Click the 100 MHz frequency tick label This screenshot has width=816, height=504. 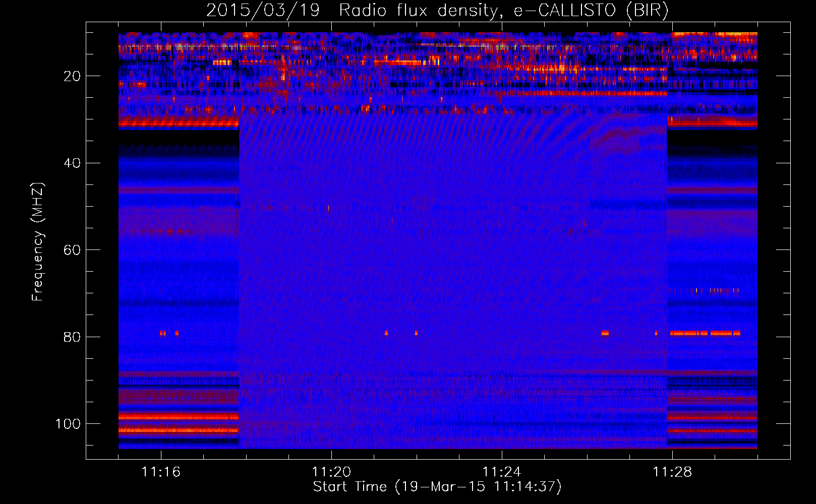click(x=68, y=424)
